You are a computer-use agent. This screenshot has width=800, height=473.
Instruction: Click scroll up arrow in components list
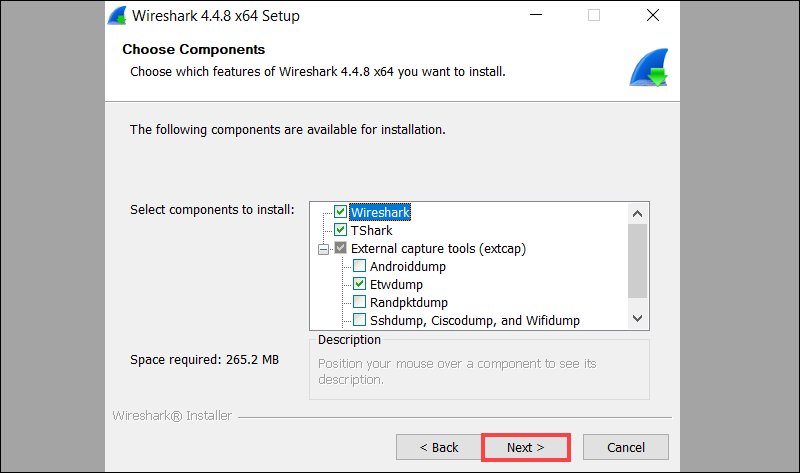(x=637, y=214)
